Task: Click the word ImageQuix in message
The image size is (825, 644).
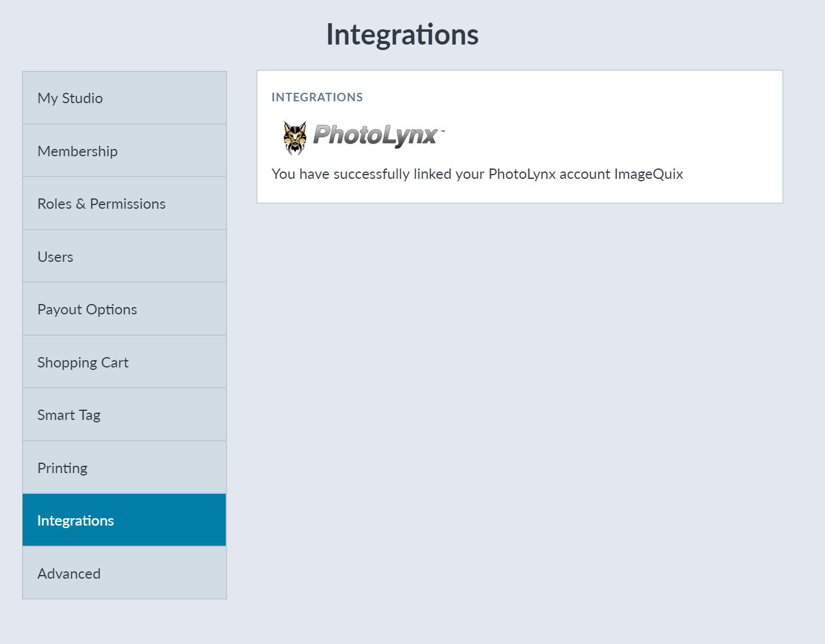Action: click(x=649, y=174)
